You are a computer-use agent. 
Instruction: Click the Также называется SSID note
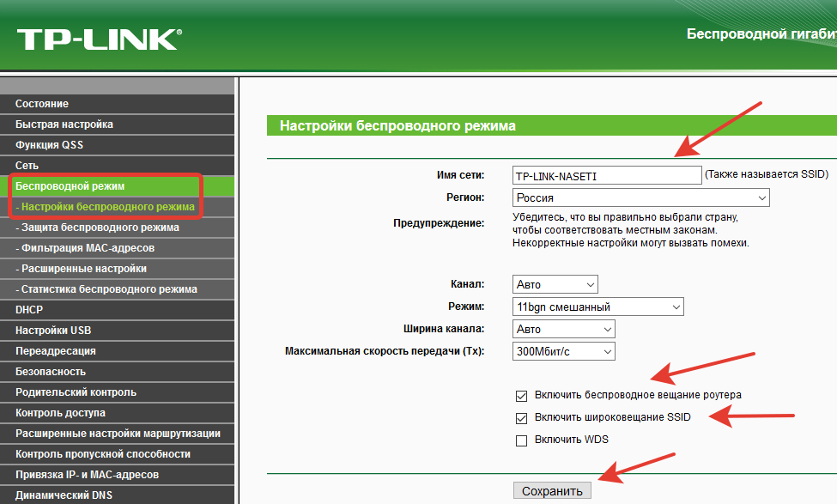click(767, 174)
